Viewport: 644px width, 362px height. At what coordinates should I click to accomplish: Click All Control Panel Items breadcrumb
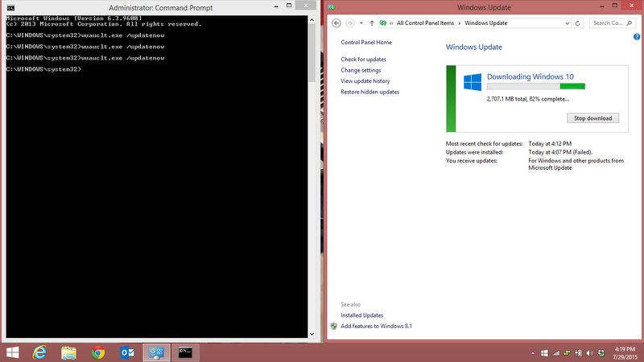click(x=425, y=23)
